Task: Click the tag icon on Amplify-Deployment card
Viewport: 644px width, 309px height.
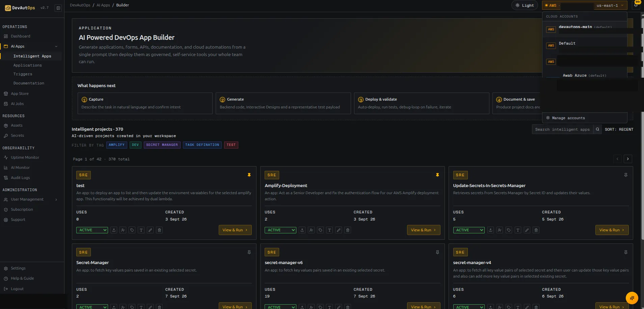Action: (320, 230)
